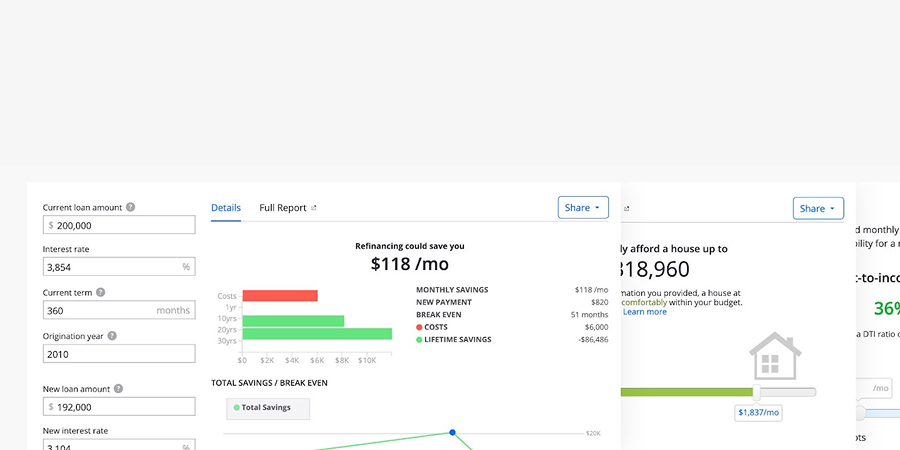Click help icon beside Current loan amount
Screen dimensions: 900x450
130,207
